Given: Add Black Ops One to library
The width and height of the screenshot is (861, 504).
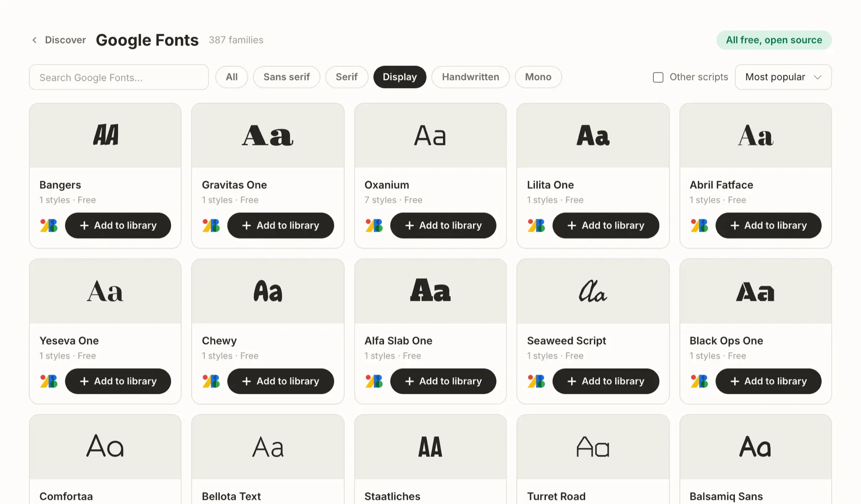Looking at the screenshot, I should click(x=769, y=381).
